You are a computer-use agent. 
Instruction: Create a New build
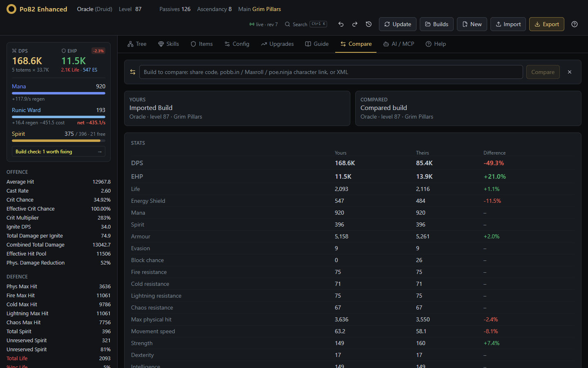472,24
